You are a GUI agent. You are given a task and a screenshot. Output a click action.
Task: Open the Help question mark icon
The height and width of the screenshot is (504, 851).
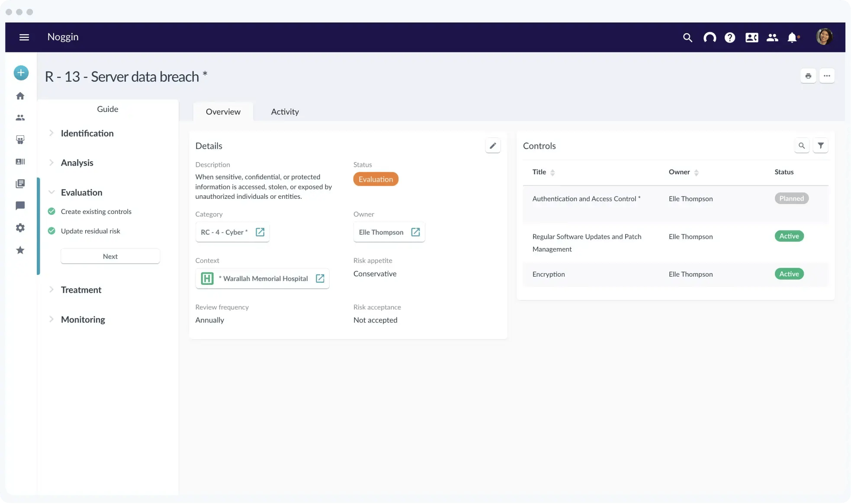click(x=729, y=38)
